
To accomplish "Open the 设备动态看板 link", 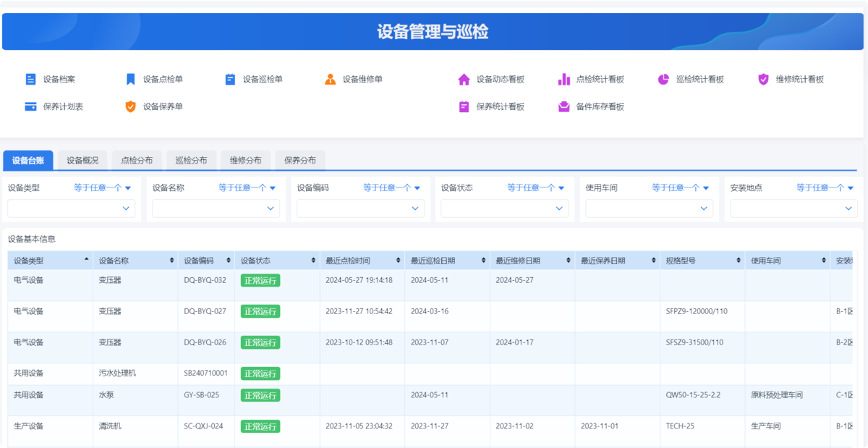I will tap(501, 80).
